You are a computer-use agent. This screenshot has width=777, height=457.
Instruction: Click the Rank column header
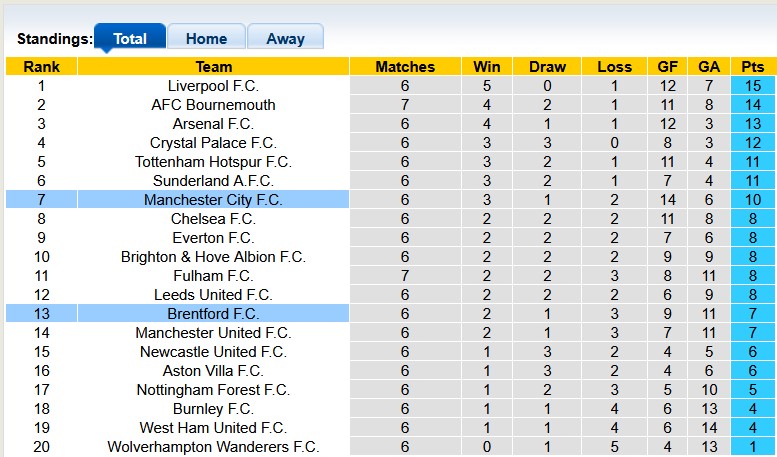[41, 67]
